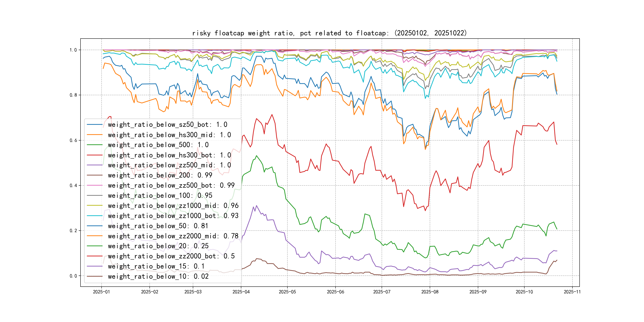Screen dimensions: 644x322
Task: Select legend entry weight_ratio_below_100: 0.95
Action: click(160, 196)
